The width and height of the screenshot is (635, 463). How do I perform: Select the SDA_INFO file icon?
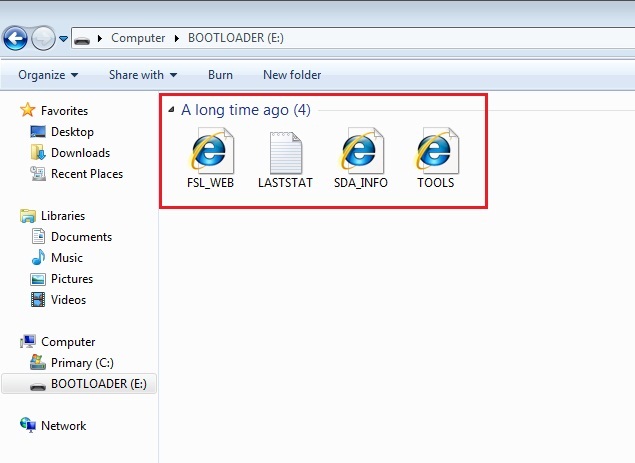[361, 150]
